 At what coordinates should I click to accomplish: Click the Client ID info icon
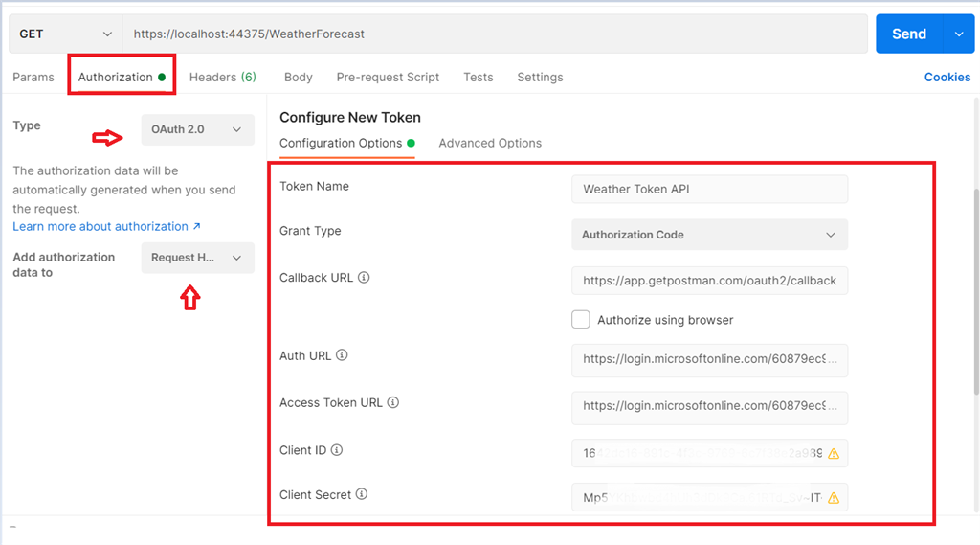(337, 450)
